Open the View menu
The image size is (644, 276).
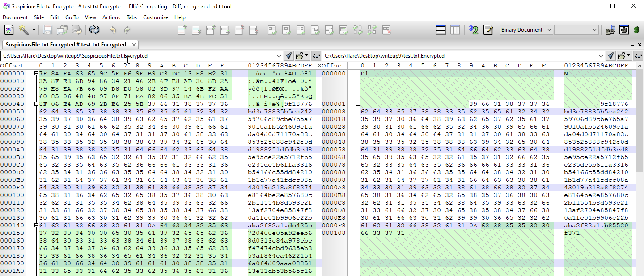pos(90,17)
